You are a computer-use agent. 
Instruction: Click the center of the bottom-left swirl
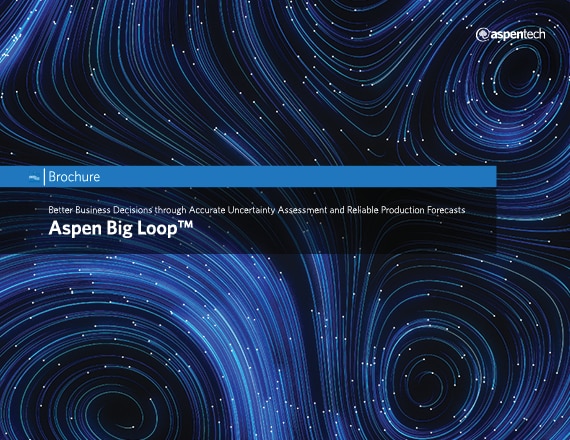[x=120, y=411]
